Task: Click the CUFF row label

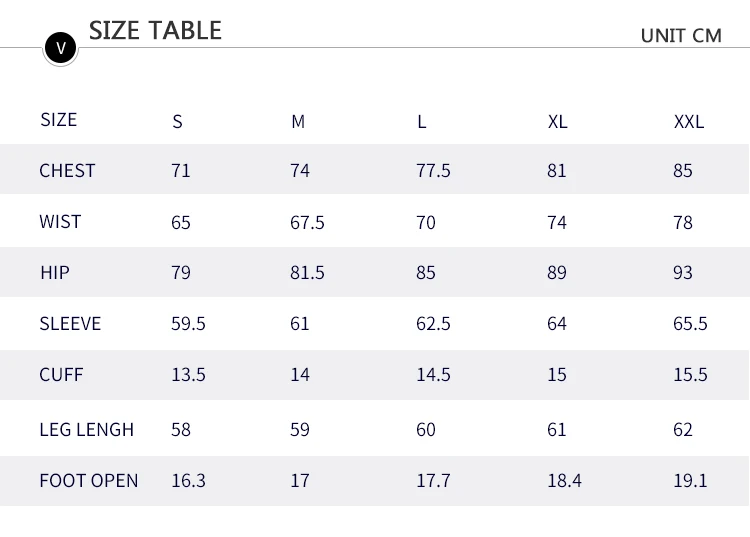Action: 61,375
